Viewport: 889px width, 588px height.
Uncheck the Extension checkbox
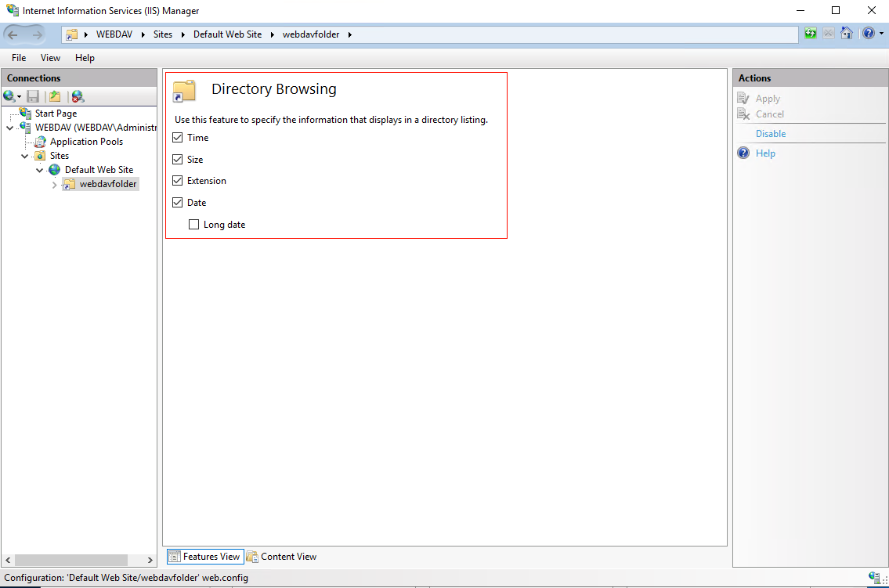coord(178,181)
